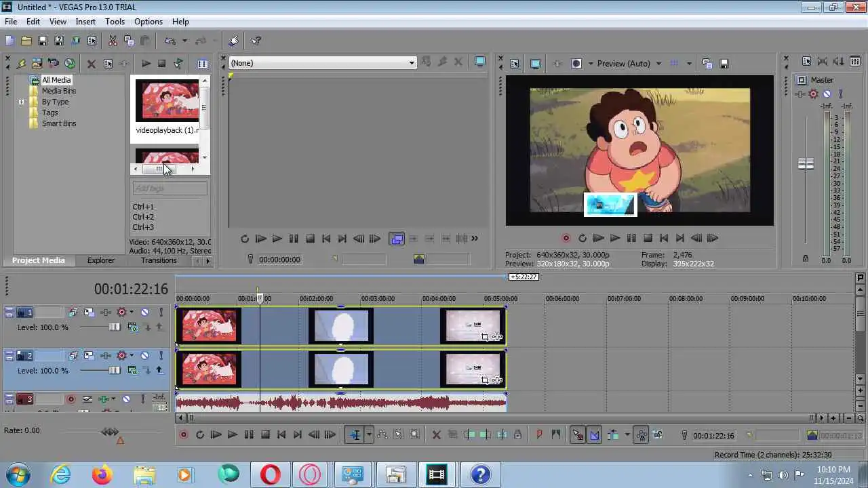Image resolution: width=868 pixels, height=488 pixels.
Task: Click the Copy icon in main toolbar
Action: (x=129, y=41)
